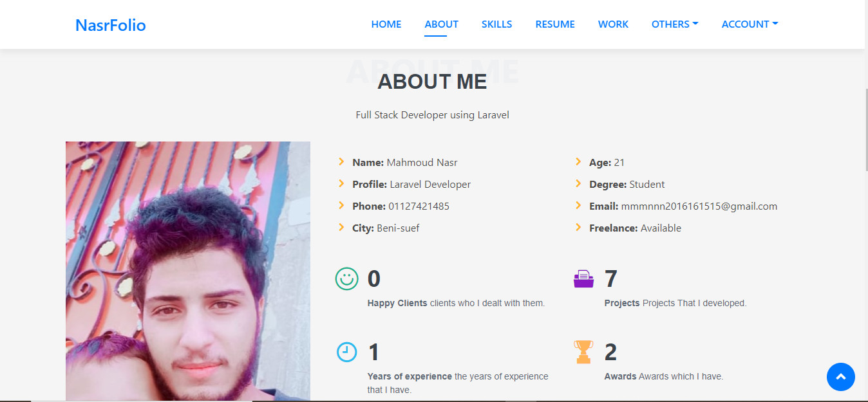The image size is (868, 402).
Task: Open the ACCOUNT dropdown menu
Action: (x=750, y=24)
